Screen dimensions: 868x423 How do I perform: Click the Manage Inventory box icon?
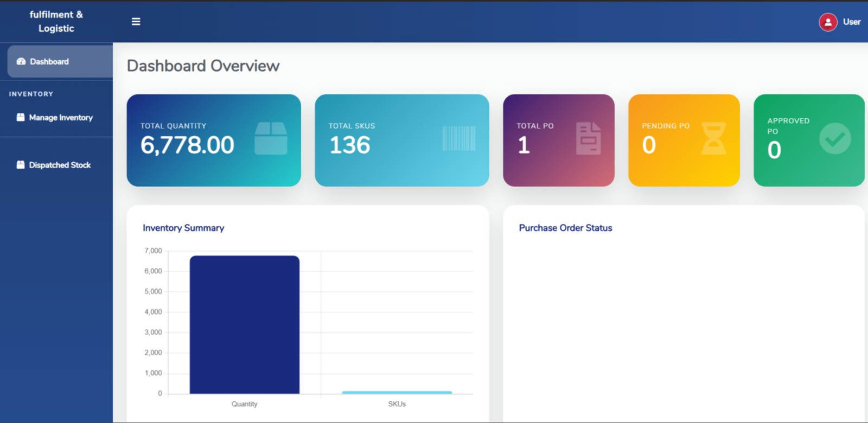[21, 118]
